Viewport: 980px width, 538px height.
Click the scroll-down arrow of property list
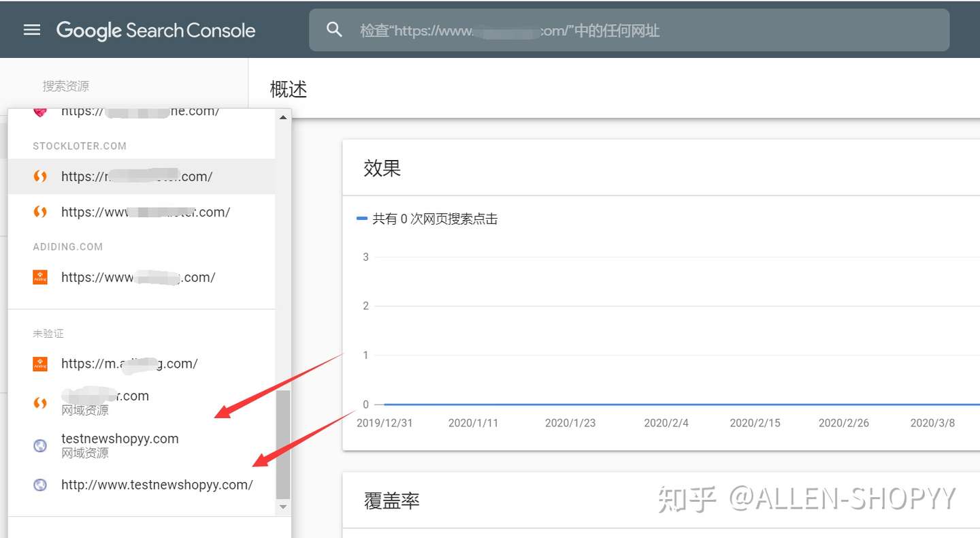[x=283, y=507]
